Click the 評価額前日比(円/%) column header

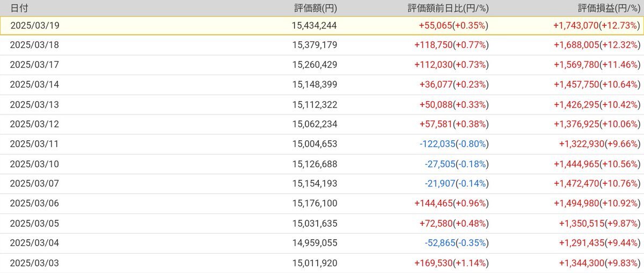[x=448, y=8]
